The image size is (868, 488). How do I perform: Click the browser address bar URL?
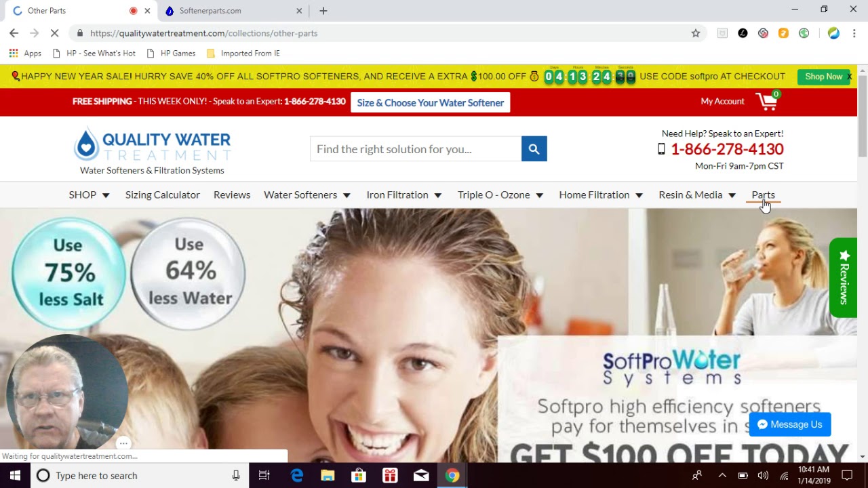click(203, 33)
